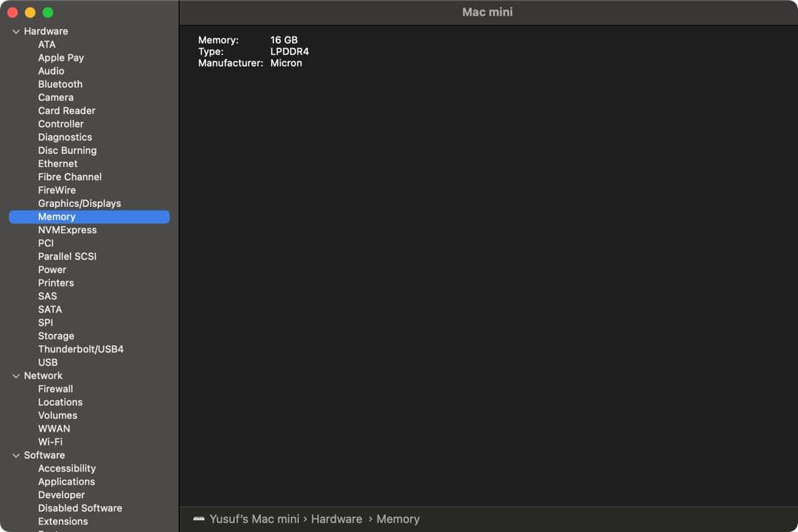
Task: Click the Mac mini icon in path bar
Action: tap(199, 519)
